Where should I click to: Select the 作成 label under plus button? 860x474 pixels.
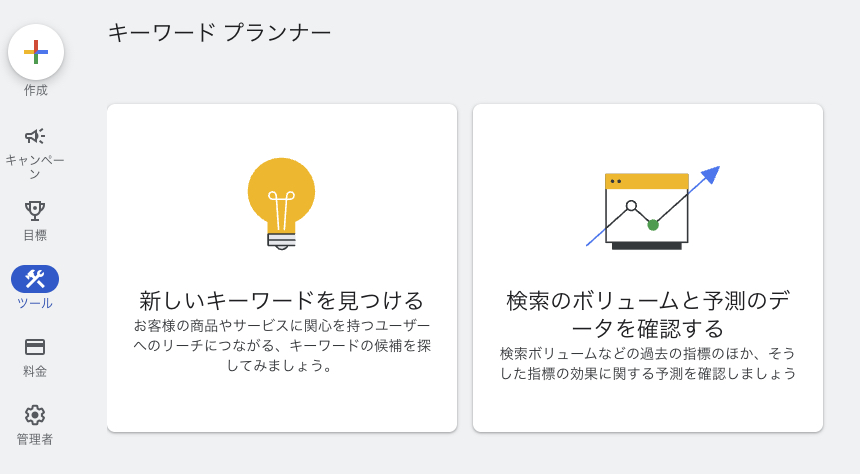(x=36, y=90)
